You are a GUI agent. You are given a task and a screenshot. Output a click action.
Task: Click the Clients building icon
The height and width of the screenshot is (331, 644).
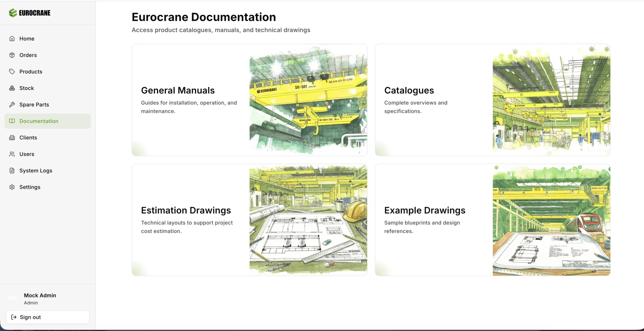(x=12, y=138)
